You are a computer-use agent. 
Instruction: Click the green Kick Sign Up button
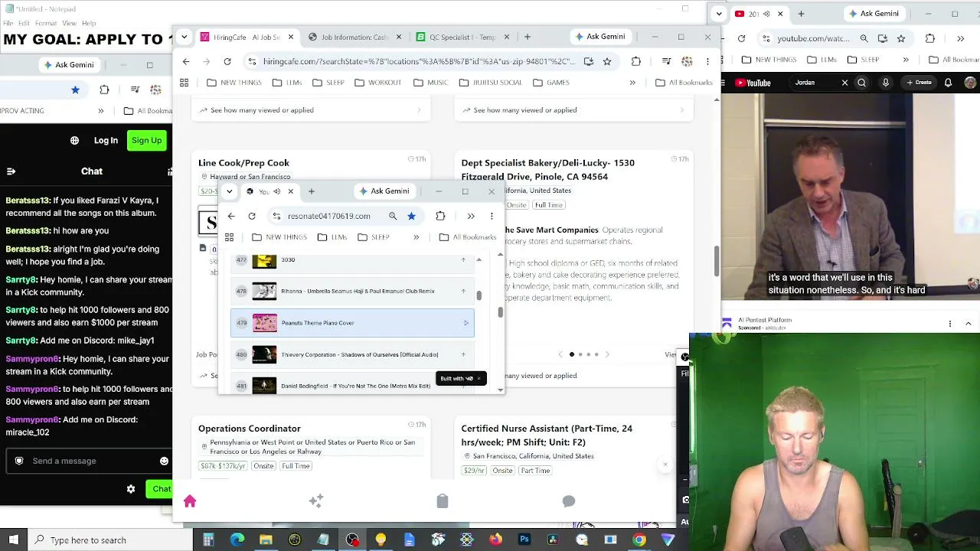pos(146,141)
